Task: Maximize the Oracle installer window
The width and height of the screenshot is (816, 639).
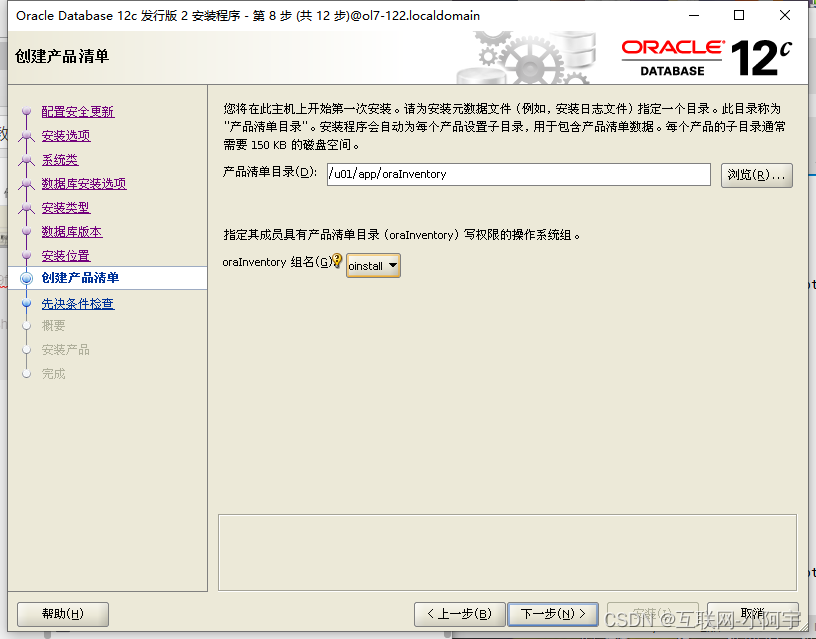Action: [738, 15]
